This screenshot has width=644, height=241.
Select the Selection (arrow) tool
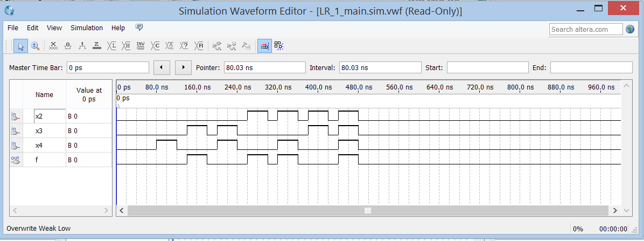click(20, 46)
